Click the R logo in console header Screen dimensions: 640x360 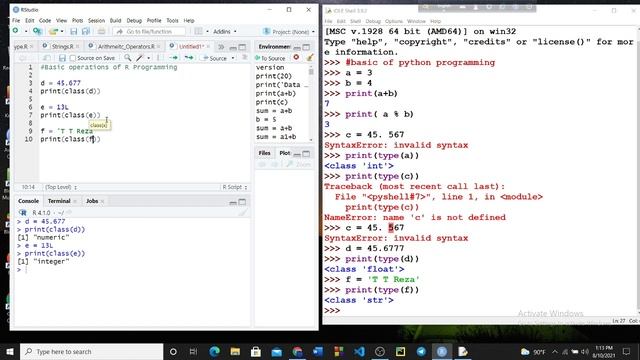(23, 213)
